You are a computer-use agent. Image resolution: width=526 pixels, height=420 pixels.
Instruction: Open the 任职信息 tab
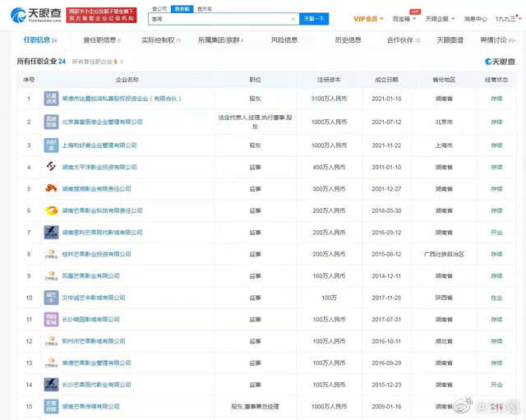(40, 40)
